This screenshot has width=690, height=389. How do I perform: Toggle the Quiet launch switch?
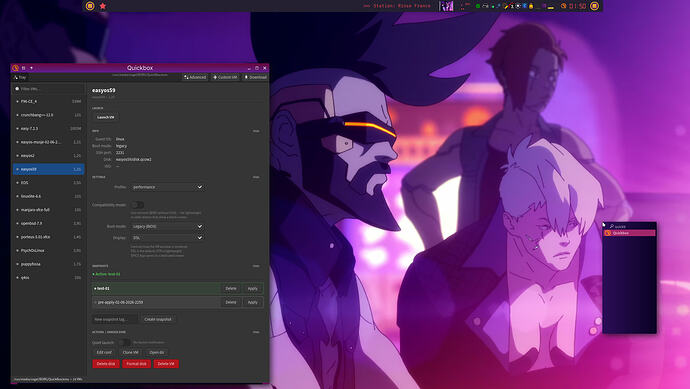pyautogui.click(x=124, y=342)
